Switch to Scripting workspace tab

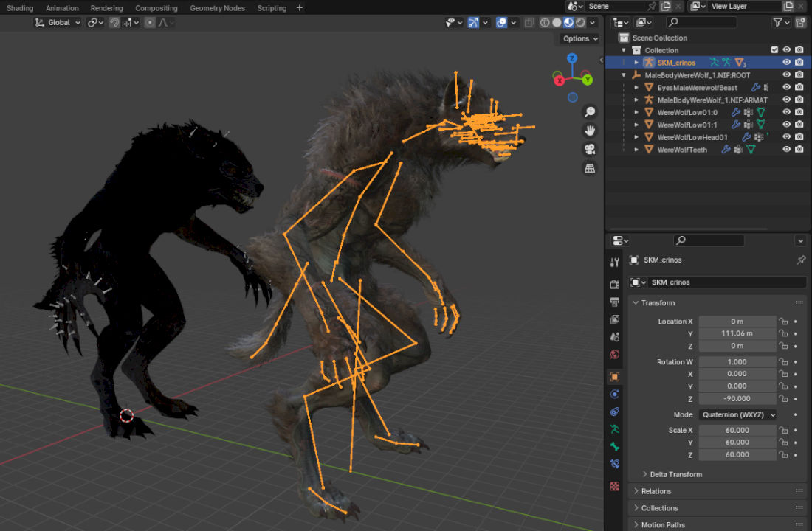[x=272, y=8]
